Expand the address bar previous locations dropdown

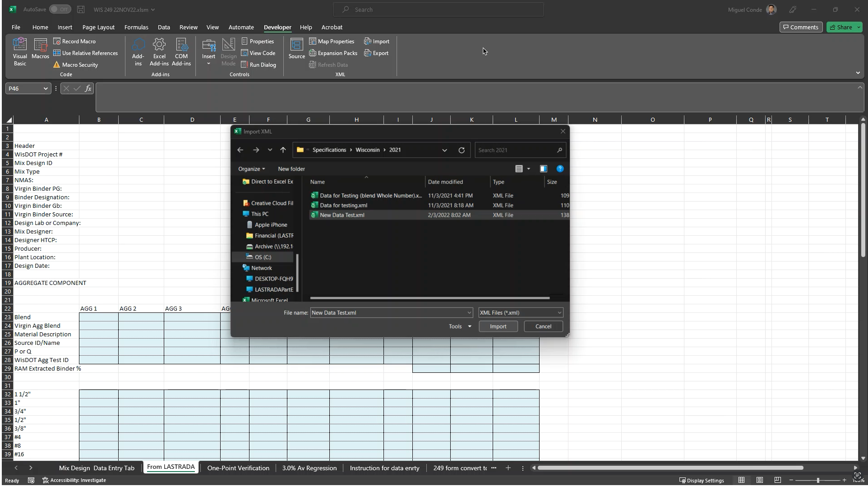pos(444,150)
